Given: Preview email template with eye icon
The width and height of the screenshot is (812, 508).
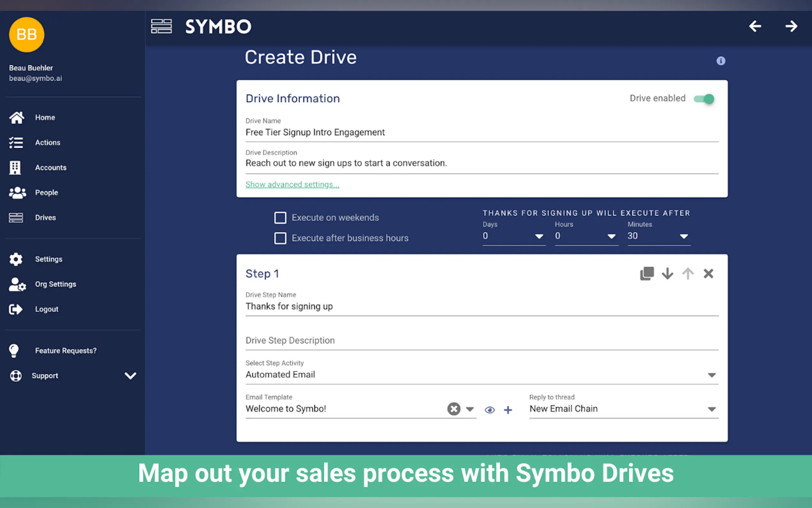Looking at the screenshot, I should pyautogui.click(x=489, y=409).
